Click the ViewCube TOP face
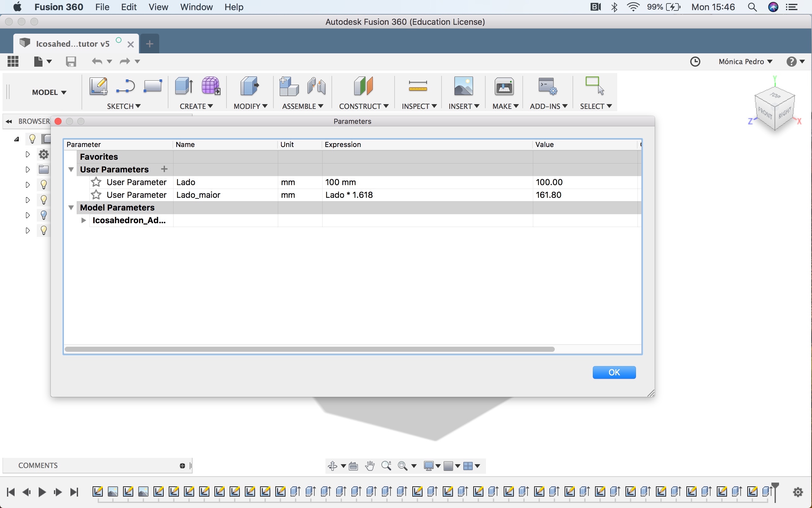This screenshot has height=508, width=812. [x=775, y=96]
